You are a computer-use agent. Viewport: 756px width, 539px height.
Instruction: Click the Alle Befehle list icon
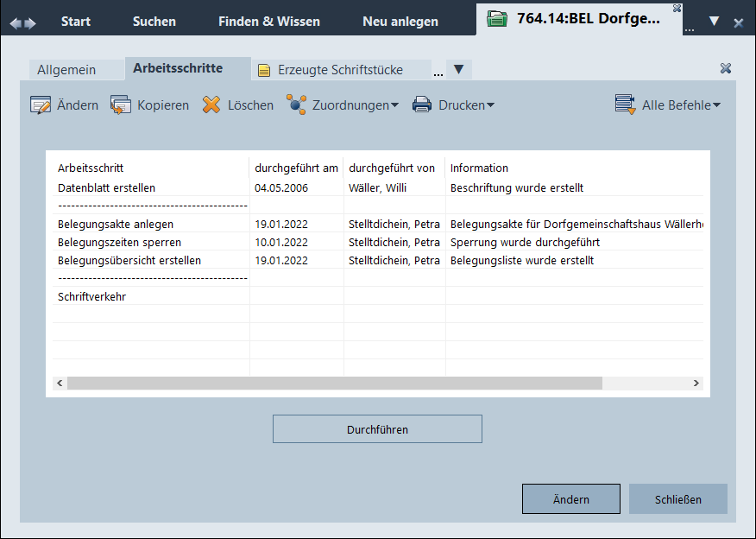(x=625, y=105)
